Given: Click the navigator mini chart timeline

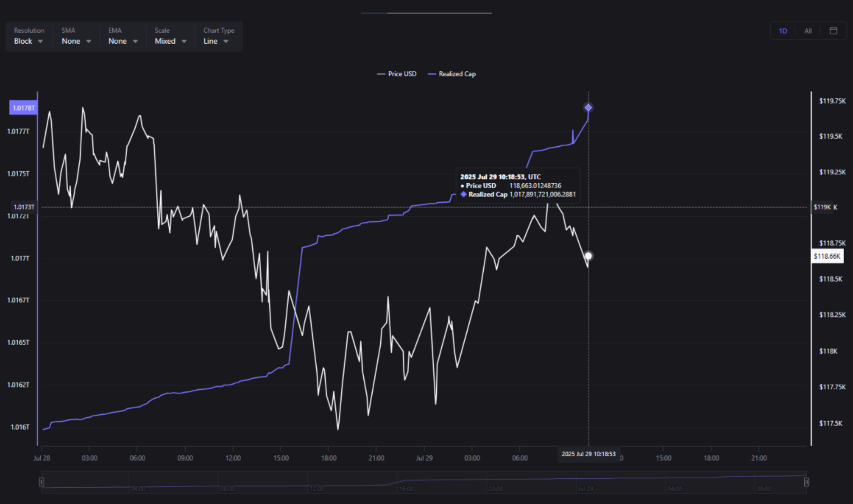Looking at the screenshot, I should (423, 482).
